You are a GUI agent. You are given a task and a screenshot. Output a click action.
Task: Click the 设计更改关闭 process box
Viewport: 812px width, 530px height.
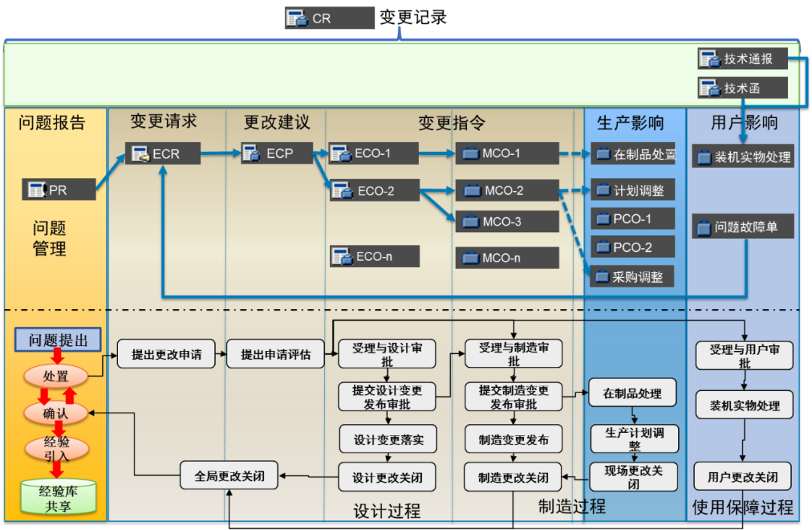[x=387, y=477]
